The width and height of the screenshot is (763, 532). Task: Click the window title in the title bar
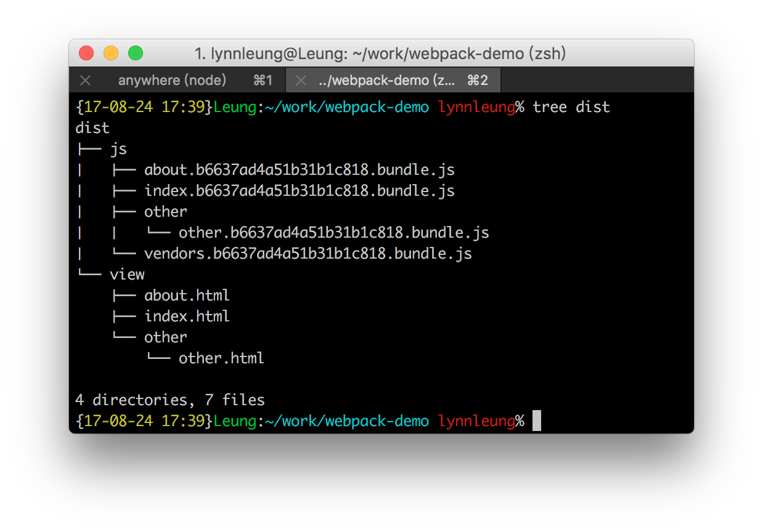pos(380,54)
